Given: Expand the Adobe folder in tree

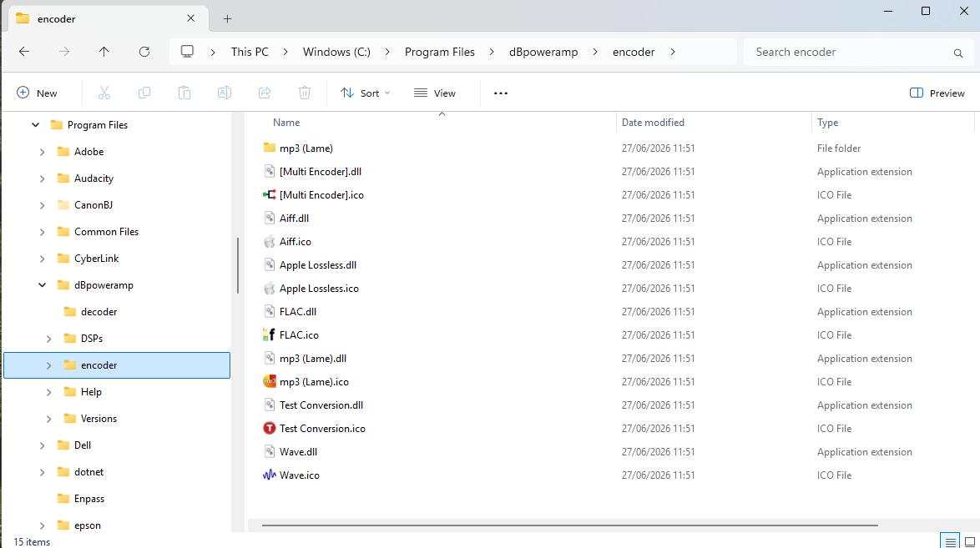Looking at the screenshot, I should [42, 152].
